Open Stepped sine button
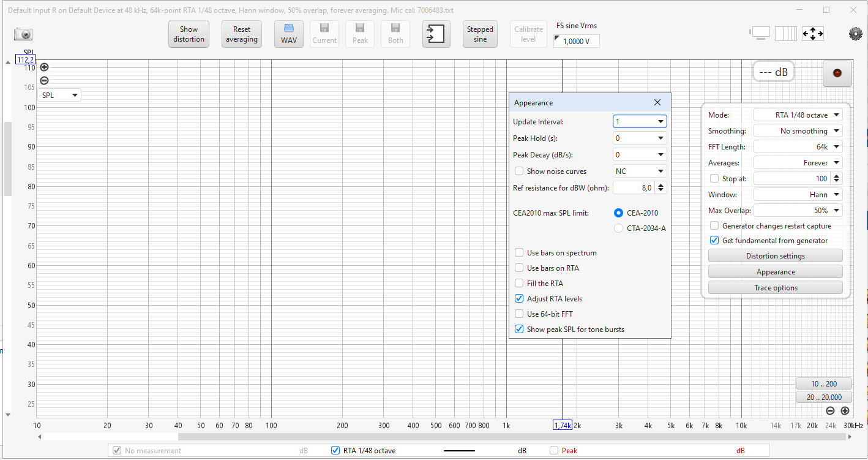The image size is (868, 460). click(x=480, y=34)
